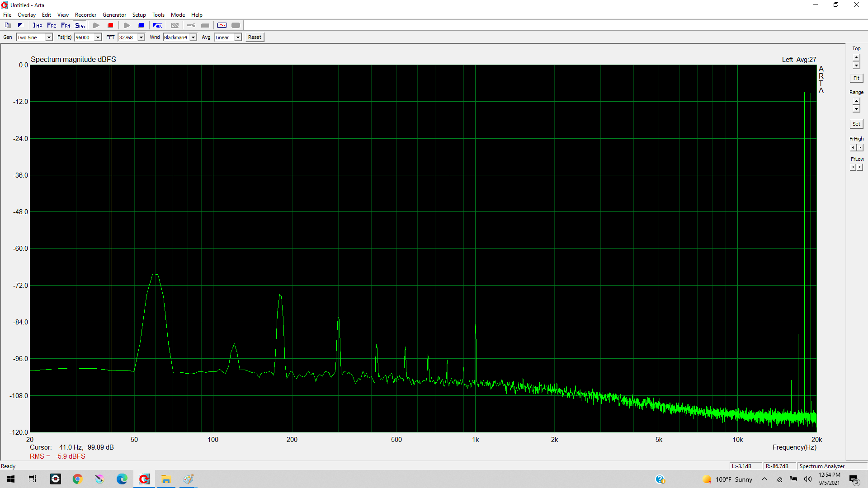Click the Arta taskbar icon

[x=144, y=479]
